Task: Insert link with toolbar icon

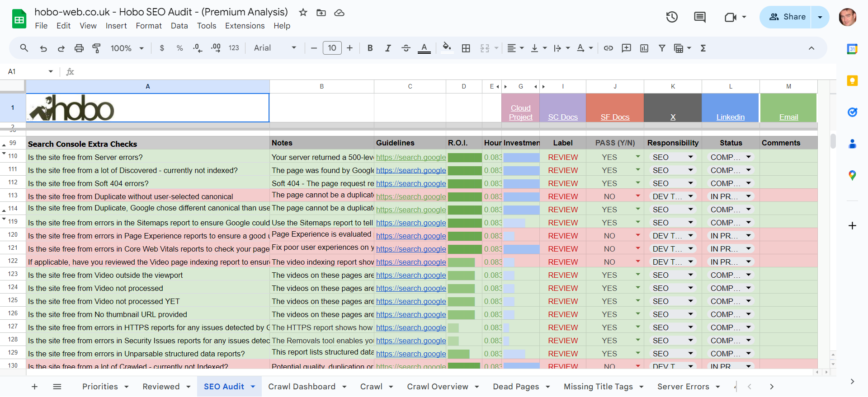Action: (609, 48)
